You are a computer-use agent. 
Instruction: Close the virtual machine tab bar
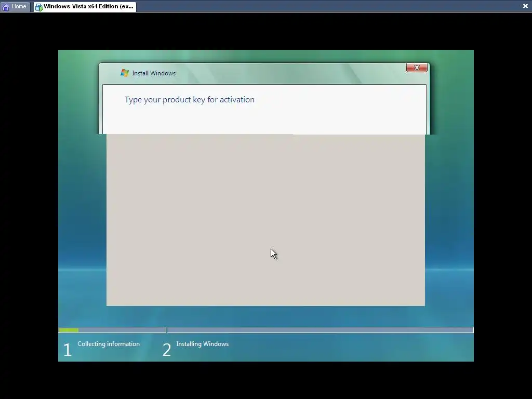pyautogui.click(x=525, y=6)
